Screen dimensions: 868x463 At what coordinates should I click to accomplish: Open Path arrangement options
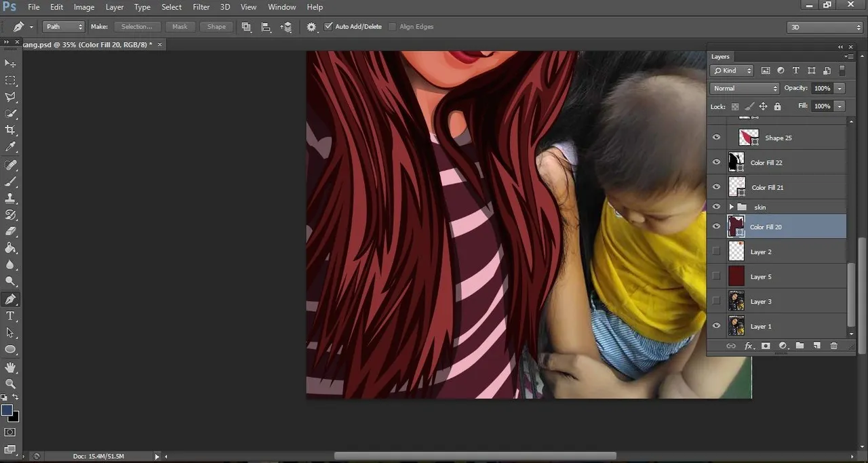tap(286, 27)
